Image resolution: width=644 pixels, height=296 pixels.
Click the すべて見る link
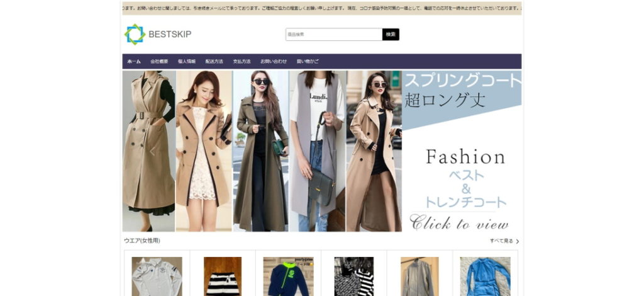pyautogui.click(x=501, y=241)
